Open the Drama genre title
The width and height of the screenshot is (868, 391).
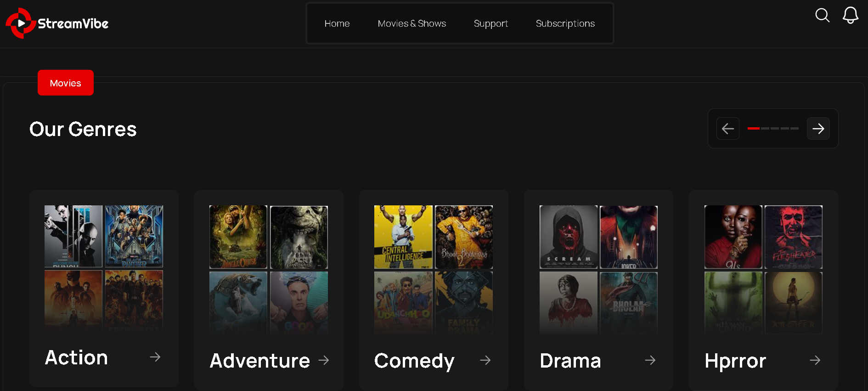click(570, 361)
